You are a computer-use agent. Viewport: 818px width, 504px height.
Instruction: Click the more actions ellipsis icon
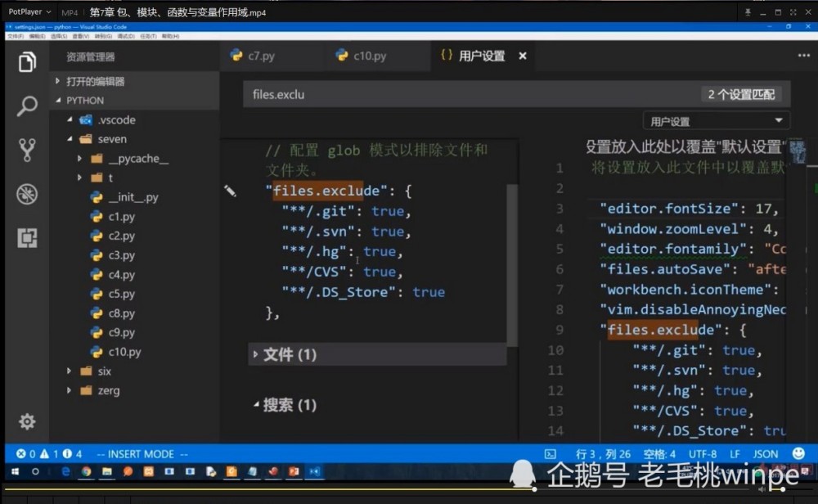(803, 56)
